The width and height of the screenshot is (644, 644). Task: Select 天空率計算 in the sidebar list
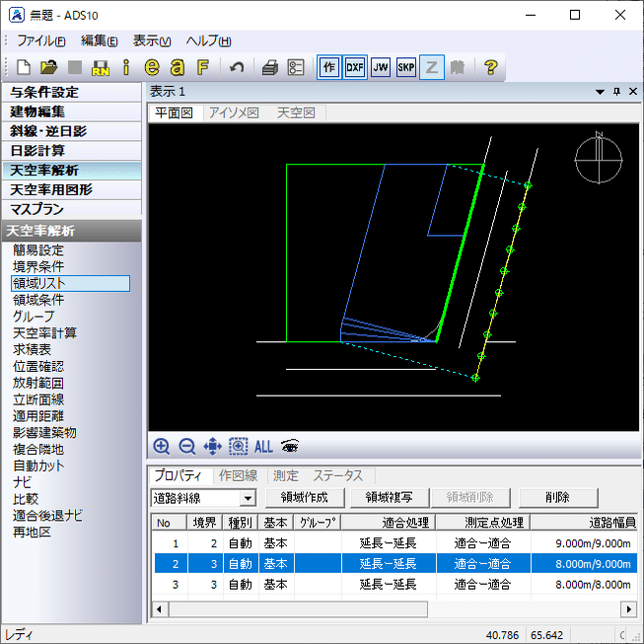(x=44, y=333)
